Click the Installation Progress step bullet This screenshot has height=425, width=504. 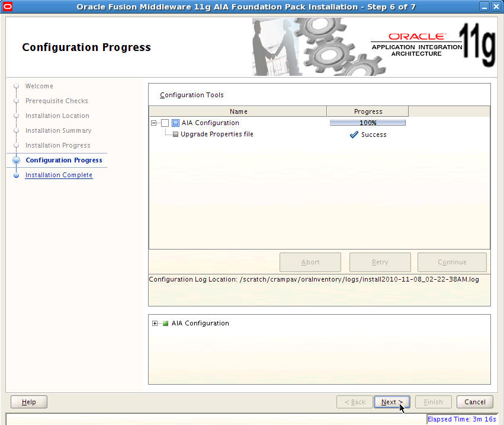(16, 145)
